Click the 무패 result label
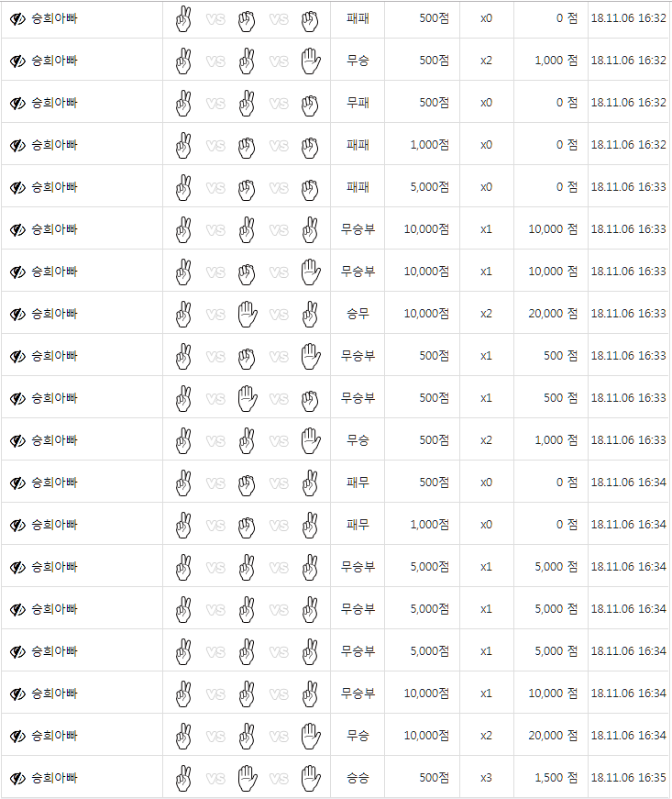The width and height of the screenshot is (672, 799). point(358,103)
